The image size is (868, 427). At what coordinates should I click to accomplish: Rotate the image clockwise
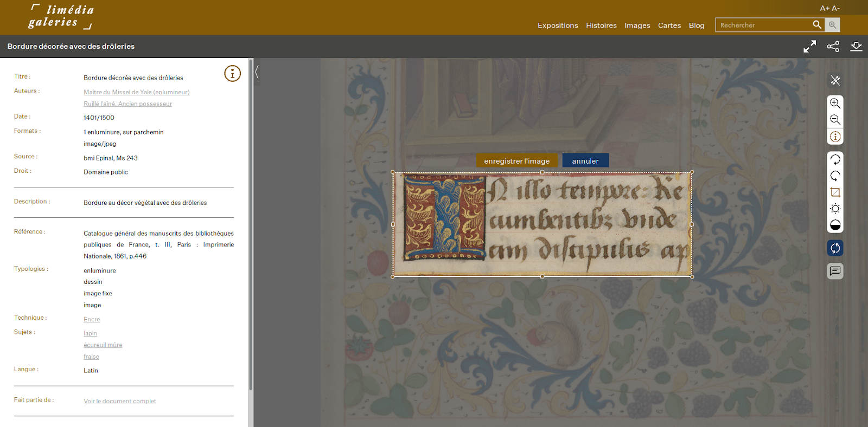pos(835,159)
